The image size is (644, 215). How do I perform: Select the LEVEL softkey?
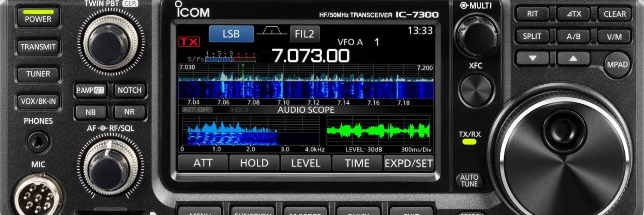(306, 163)
